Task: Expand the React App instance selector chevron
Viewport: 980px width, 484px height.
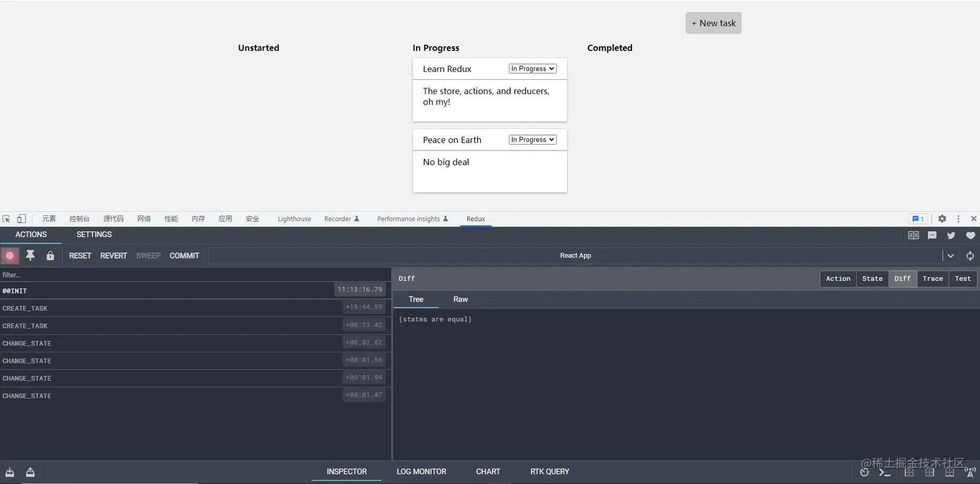Action: coord(950,256)
